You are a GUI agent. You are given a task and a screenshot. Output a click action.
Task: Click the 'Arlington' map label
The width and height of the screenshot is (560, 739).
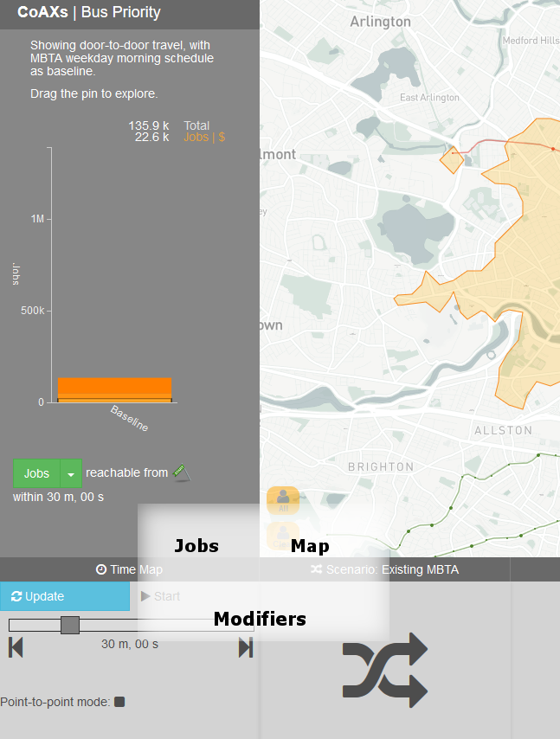click(x=381, y=22)
